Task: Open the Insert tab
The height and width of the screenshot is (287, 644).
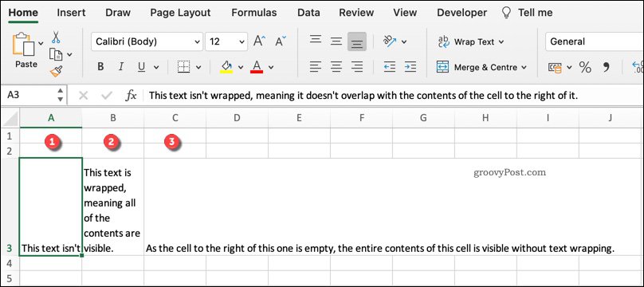Action: (71, 13)
